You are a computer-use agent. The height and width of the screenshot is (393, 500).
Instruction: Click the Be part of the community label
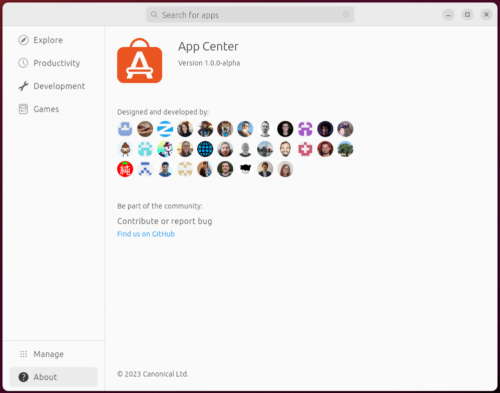coord(160,206)
